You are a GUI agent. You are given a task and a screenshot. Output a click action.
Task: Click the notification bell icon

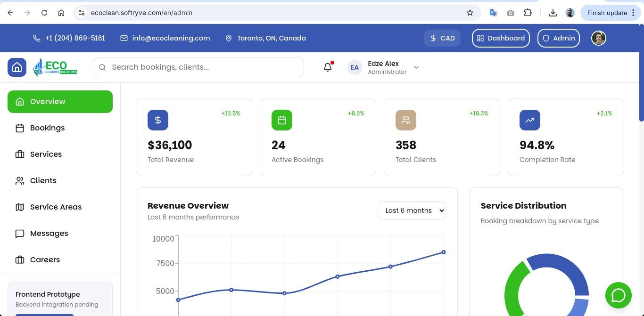tap(327, 67)
